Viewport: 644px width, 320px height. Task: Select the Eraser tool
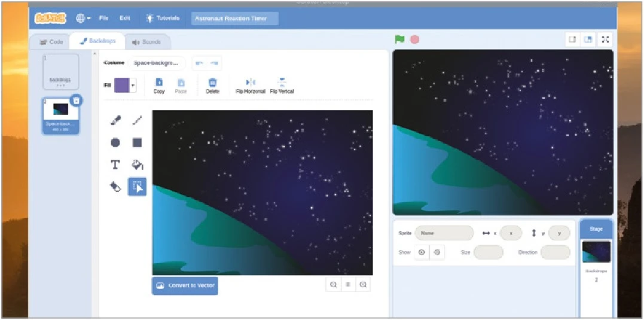point(116,187)
